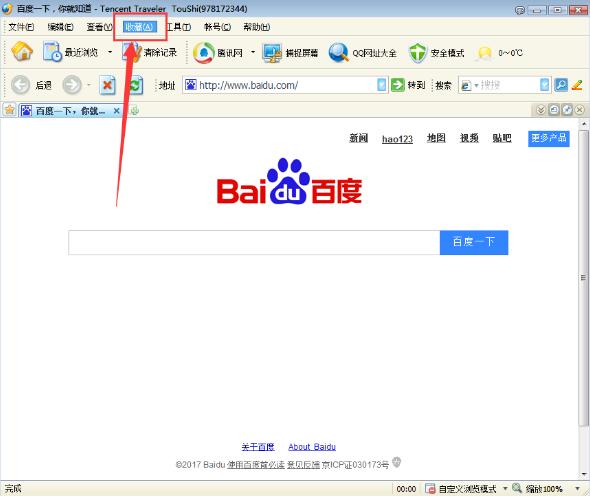Screen dimensions: 590x496
Task: Stop loading with red X icon
Action: [x=107, y=85]
